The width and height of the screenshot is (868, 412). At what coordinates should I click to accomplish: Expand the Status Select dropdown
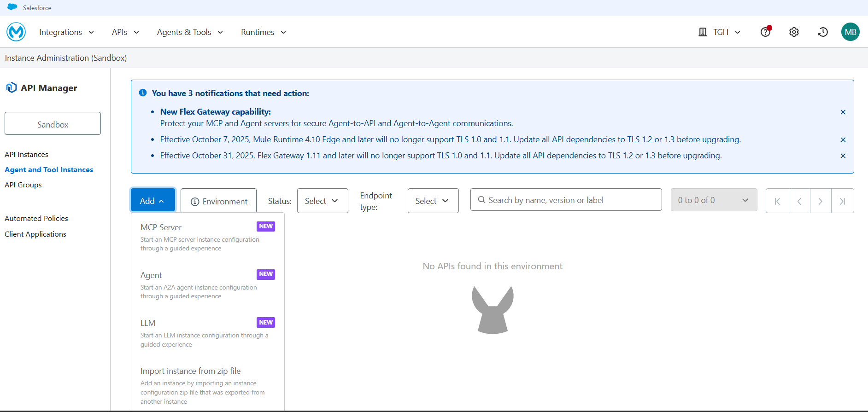point(322,201)
